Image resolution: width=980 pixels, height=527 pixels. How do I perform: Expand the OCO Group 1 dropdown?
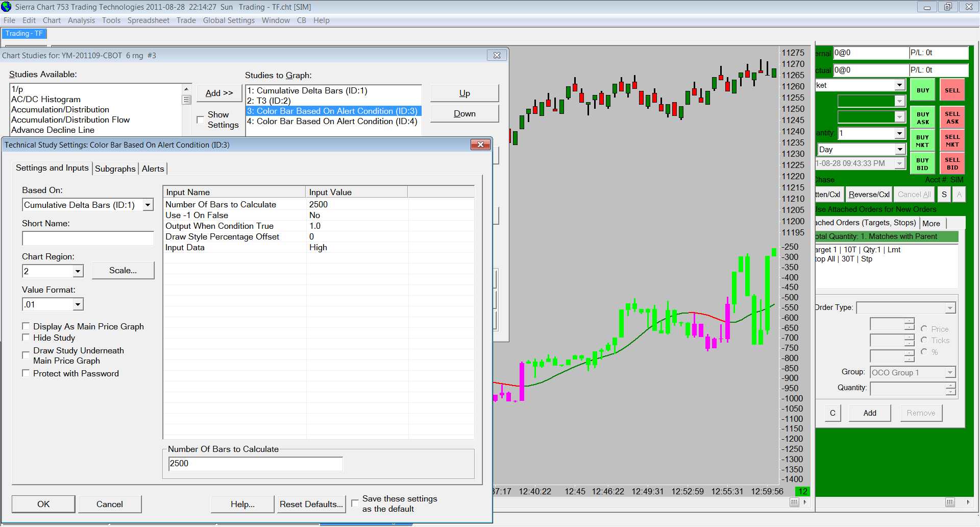point(950,372)
